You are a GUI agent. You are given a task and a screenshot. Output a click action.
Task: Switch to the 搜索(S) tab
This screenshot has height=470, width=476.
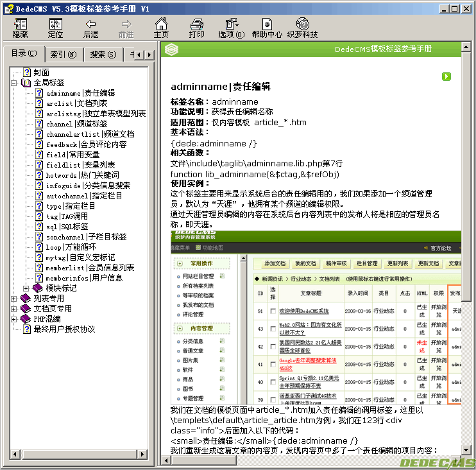point(103,55)
